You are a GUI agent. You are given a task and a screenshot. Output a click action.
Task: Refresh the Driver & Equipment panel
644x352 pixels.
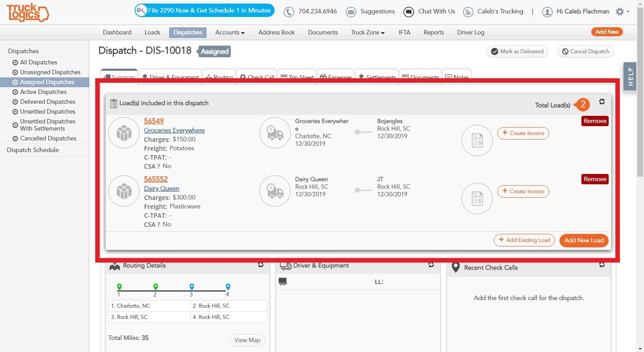[x=431, y=265]
